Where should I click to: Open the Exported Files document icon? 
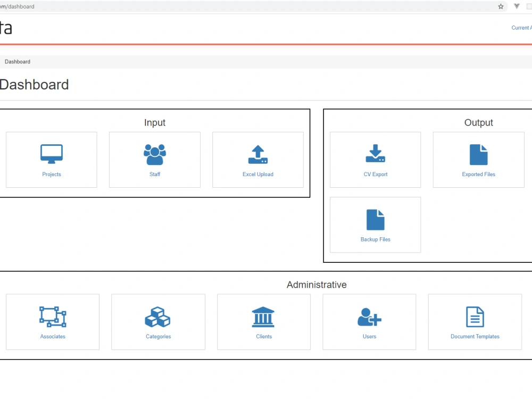click(478, 154)
